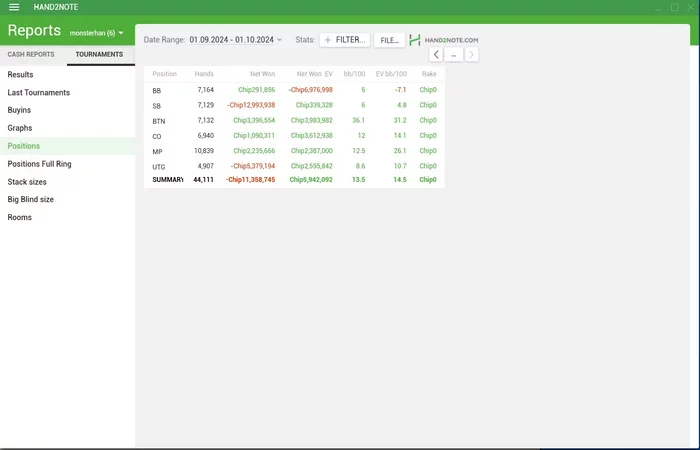Screen dimensions: 700x450
Task: Sort by the Rake column header
Action: pyautogui.click(x=429, y=74)
